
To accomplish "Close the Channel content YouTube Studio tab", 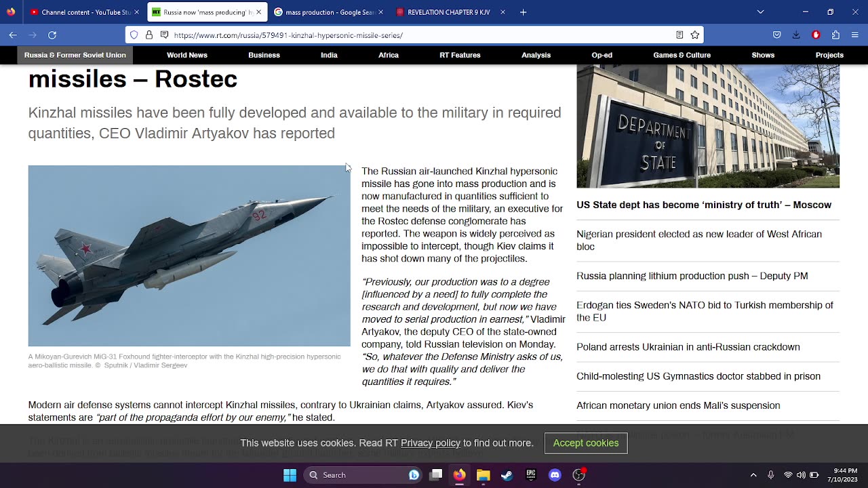I will coord(136,12).
